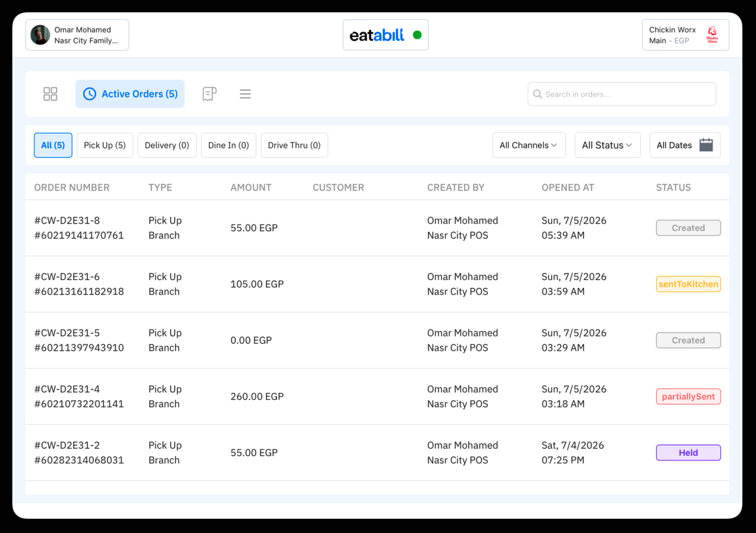Click Omar Mohamed's avatar photo

pos(40,35)
